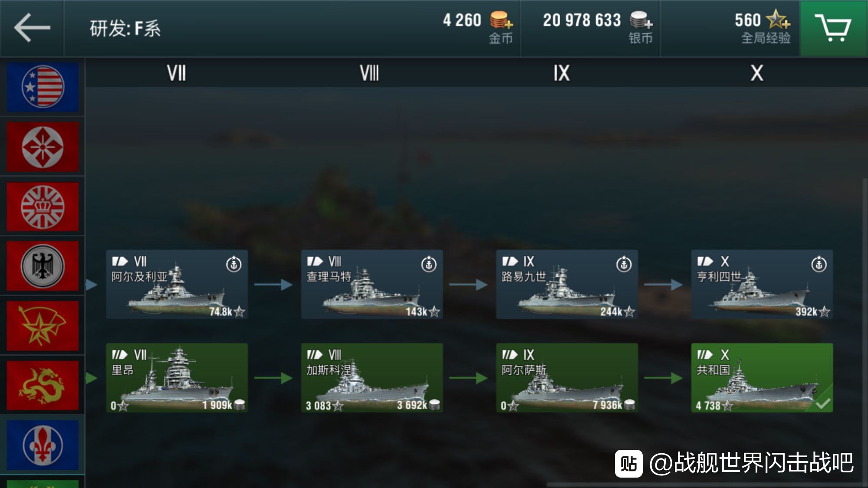This screenshot has width=868, height=488.
Task: Open tier VIII 查理马特 ship card
Action: click(372, 285)
